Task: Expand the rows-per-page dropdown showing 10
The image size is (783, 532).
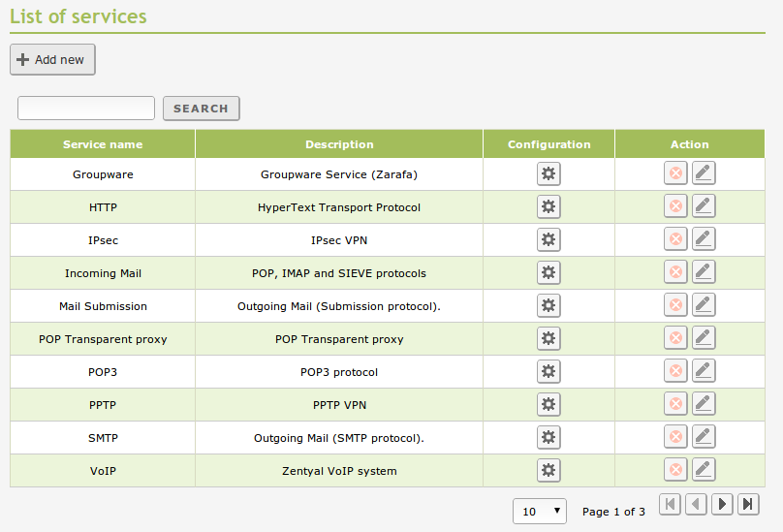Action: 540,511
